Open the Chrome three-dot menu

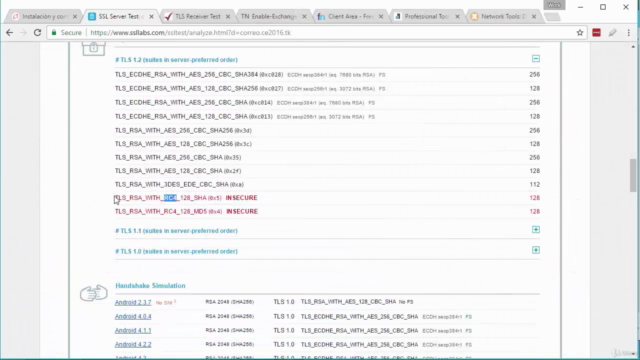(629, 33)
